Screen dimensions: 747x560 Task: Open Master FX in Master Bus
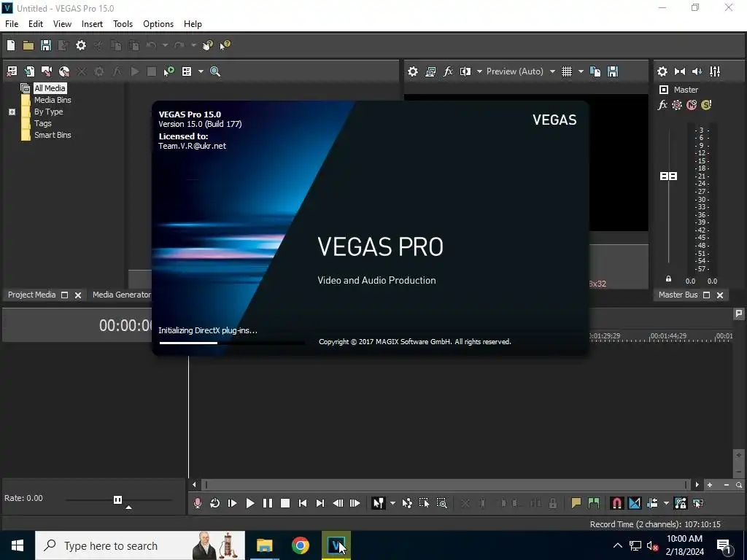point(662,105)
